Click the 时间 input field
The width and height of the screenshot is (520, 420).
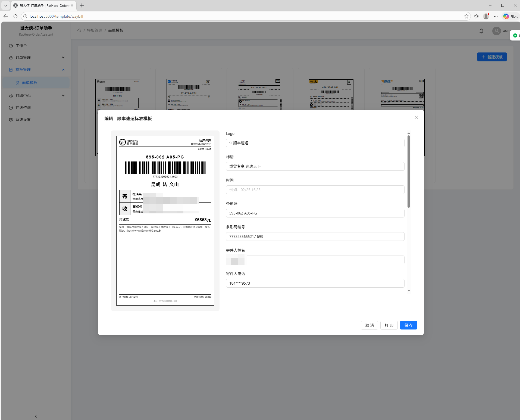coord(315,190)
